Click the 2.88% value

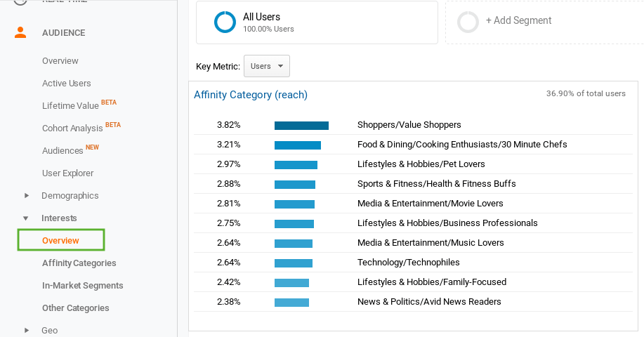pyautogui.click(x=229, y=184)
